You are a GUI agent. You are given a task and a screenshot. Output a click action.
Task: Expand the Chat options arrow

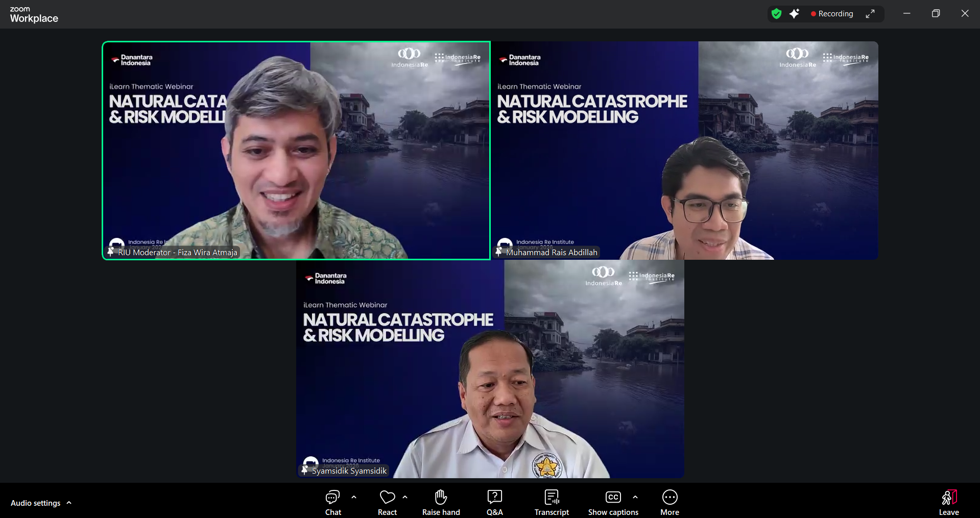(354, 497)
